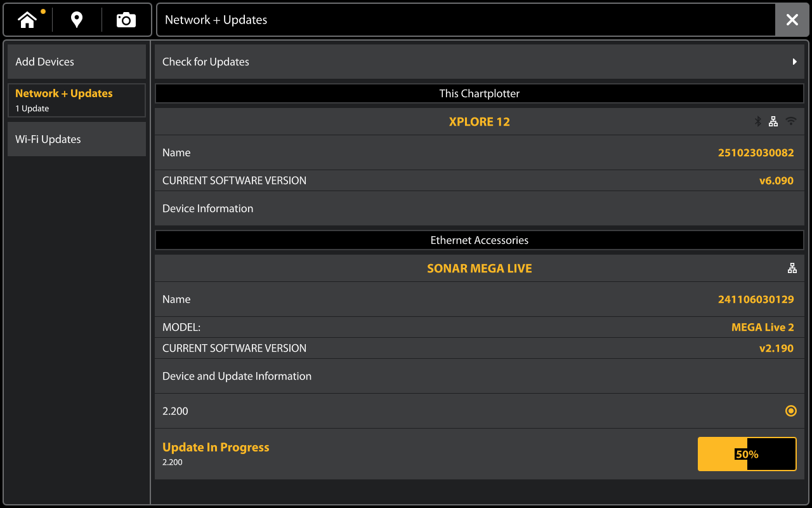Click the Bluetooth status icon on XPLORE 12
Image resolution: width=812 pixels, height=508 pixels.
[757, 121]
